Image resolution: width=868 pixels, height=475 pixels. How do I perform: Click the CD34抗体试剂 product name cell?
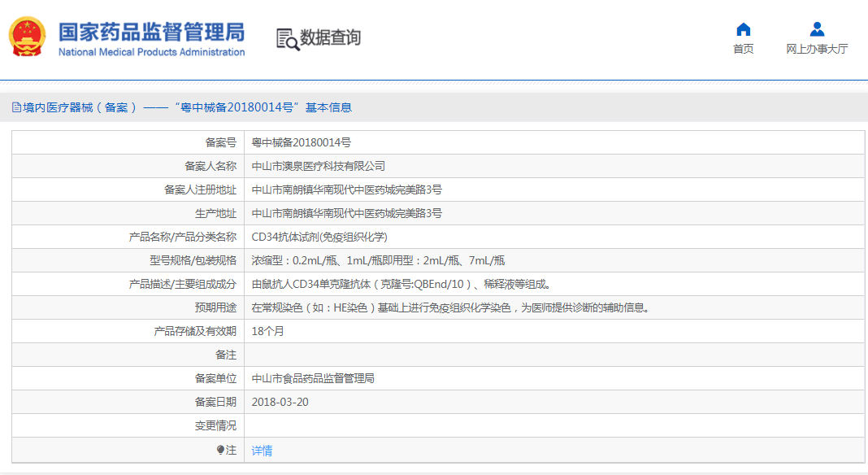tap(319, 237)
